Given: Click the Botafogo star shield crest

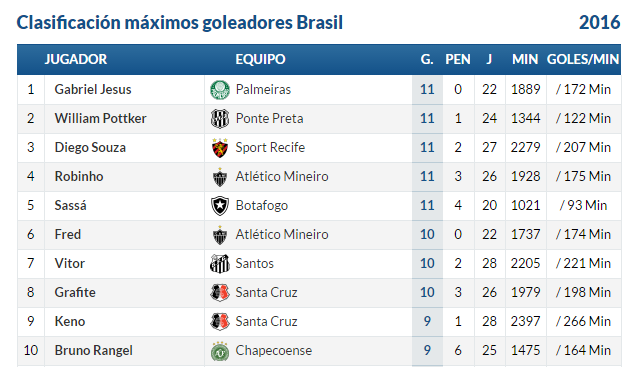Looking at the screenshot, I should (x=220, y=206).
